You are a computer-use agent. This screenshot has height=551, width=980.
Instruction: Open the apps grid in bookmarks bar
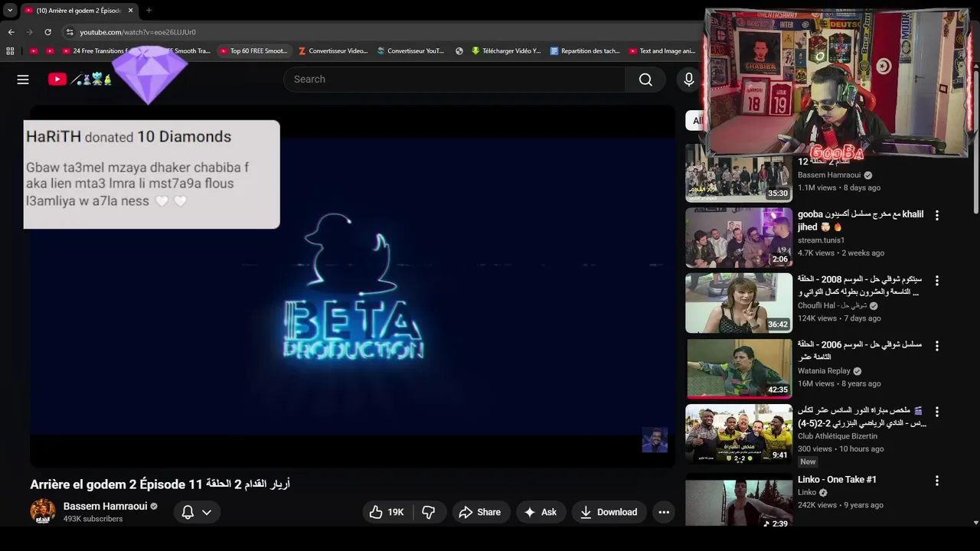point(10,51)
